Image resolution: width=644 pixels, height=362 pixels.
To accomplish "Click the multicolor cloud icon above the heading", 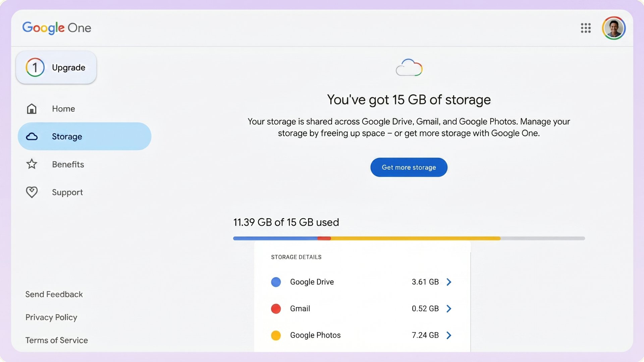I will click(409, 67).
